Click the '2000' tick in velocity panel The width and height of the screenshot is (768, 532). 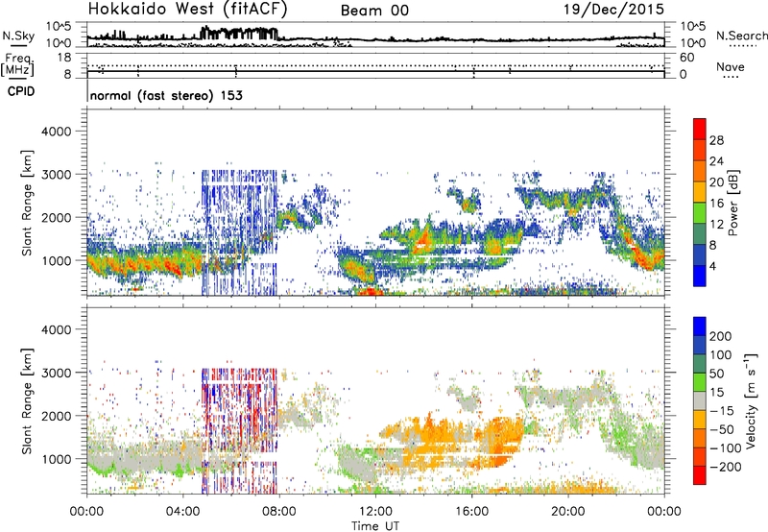click(57, 416)
